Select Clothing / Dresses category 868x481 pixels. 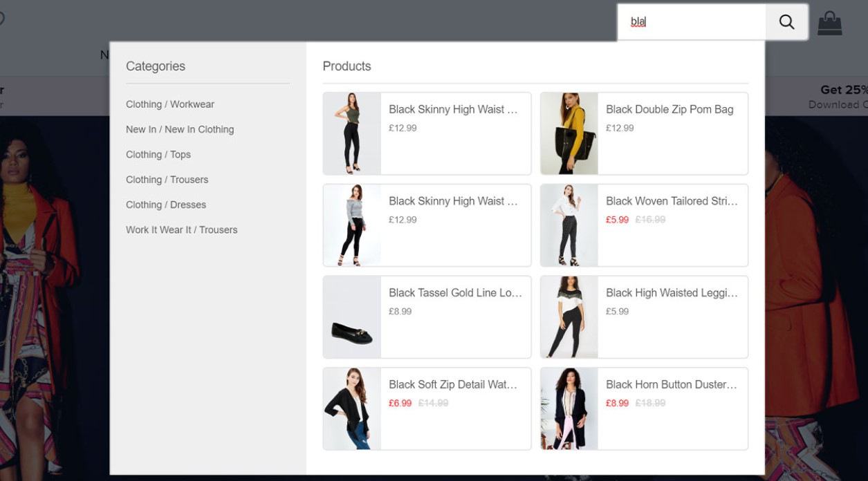[x=166, y=205]
